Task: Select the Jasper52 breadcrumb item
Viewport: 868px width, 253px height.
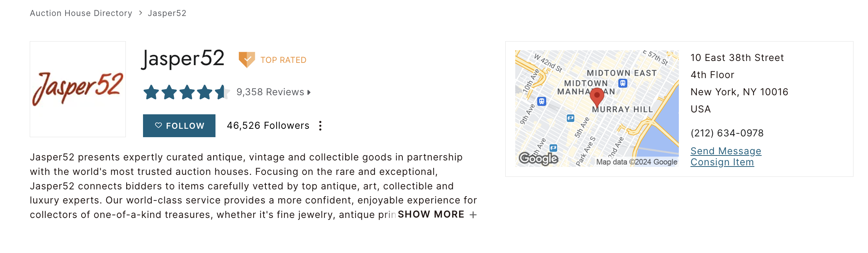Action: [167, 13]
